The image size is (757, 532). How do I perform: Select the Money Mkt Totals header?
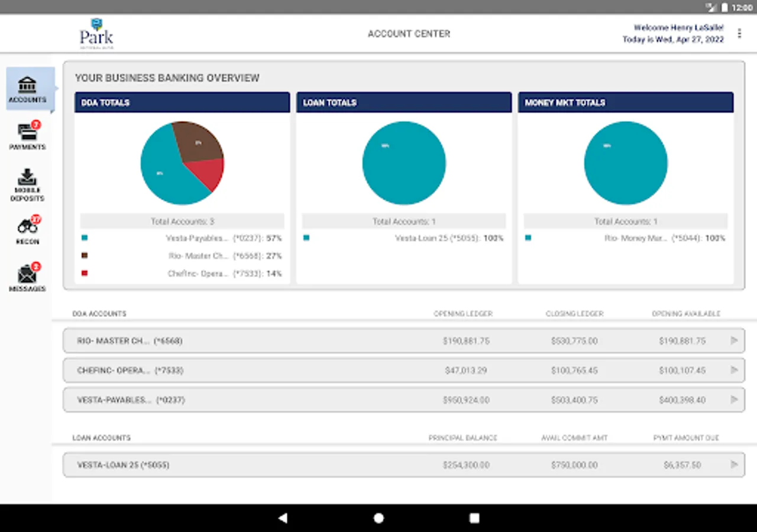click(x=626, y=102)
